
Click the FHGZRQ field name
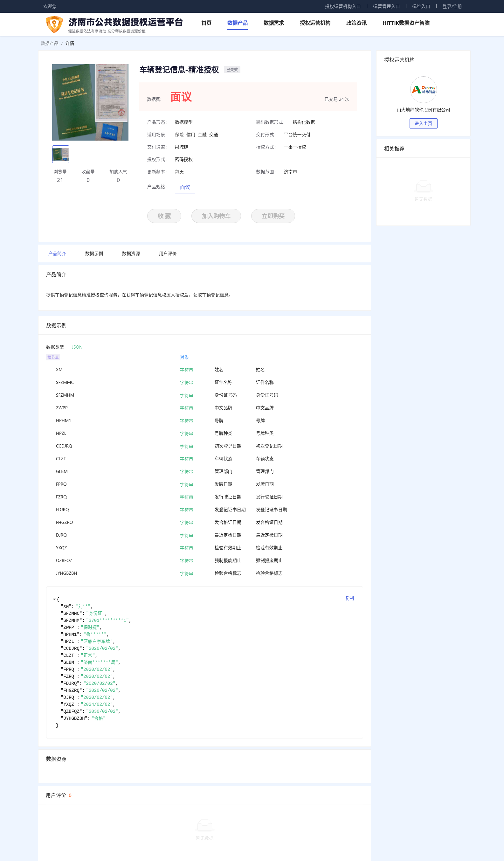tap(64, 522)
